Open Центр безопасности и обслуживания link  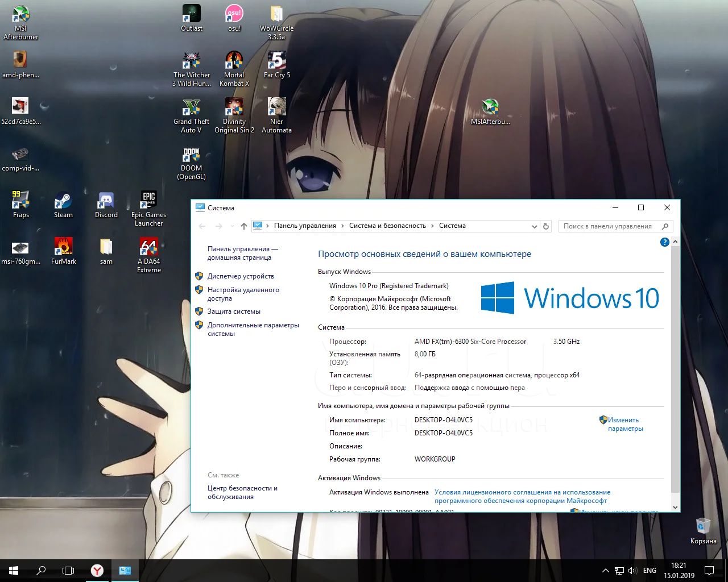click(x=242, y=492)
